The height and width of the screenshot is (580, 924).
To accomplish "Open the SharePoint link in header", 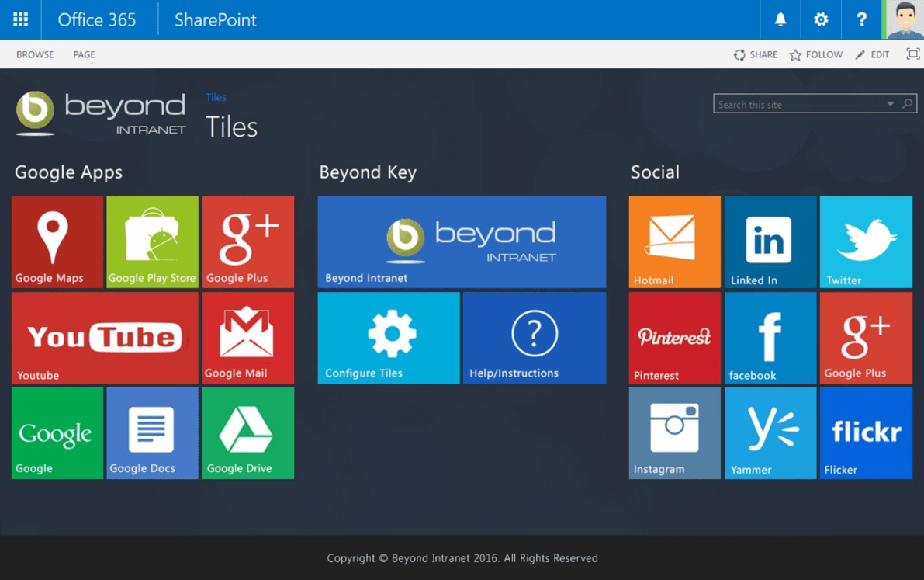I will point(215,19).
